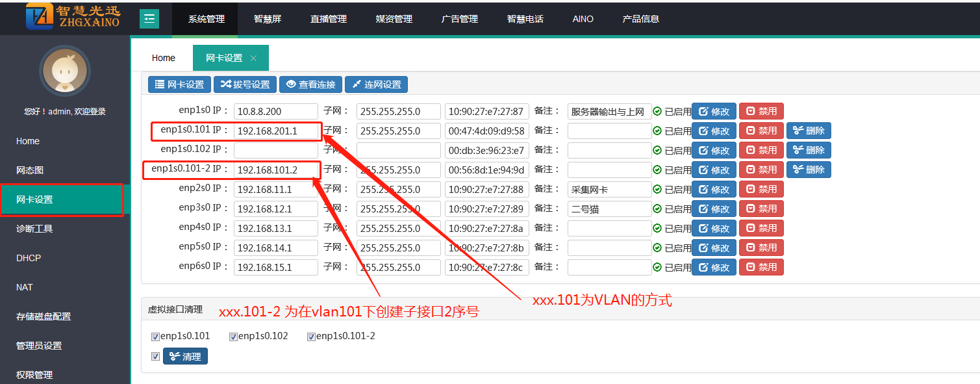980x384 pixels.
Task: Click 删除 for the enp1s0.101 row
Action: pyautogui.click(x=808, y=131)
